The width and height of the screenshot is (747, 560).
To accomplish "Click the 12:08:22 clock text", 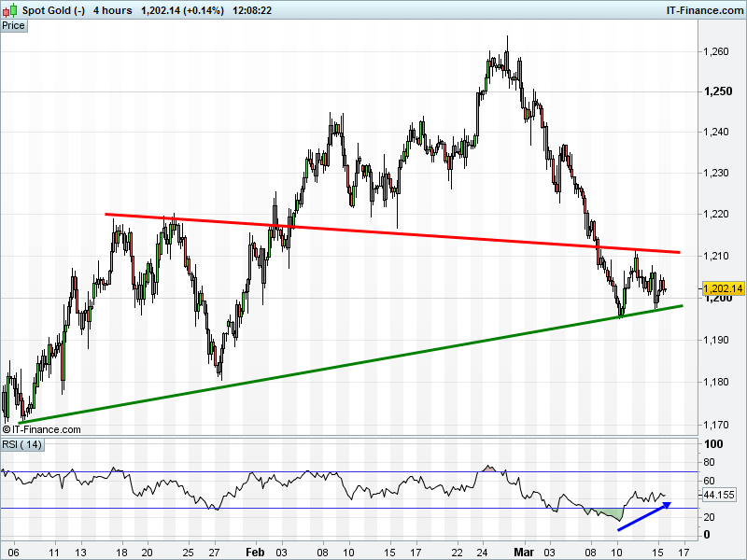I will click(x=252, y=10).
